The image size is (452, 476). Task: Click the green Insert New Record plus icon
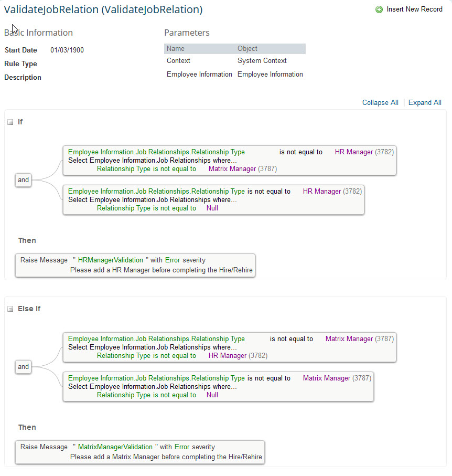pyautogui.click(x=379, y=9)
